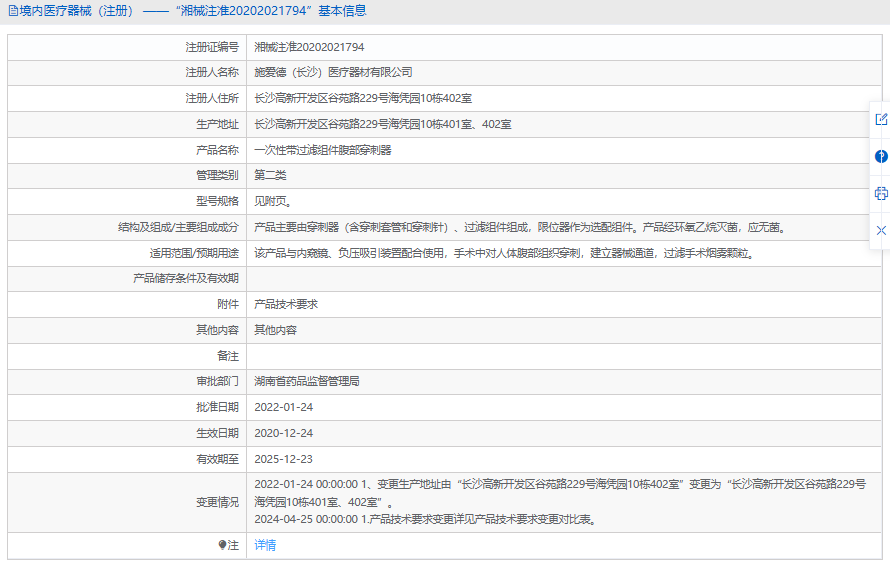Click the 2024-04-25 change record line

(x=426, y=519)
